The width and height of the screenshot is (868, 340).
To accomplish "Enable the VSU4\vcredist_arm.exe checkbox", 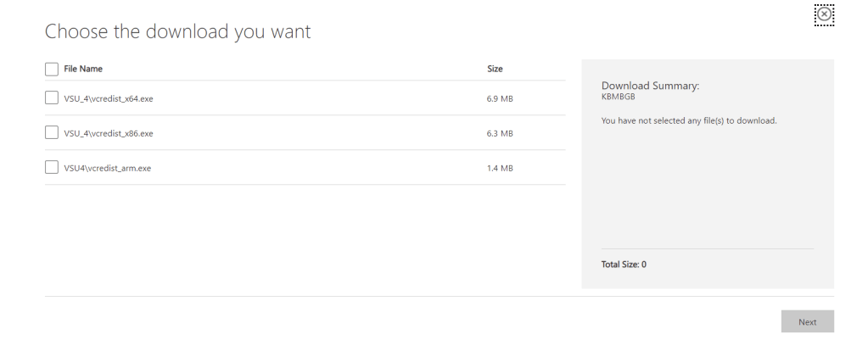I will (52, 168).
